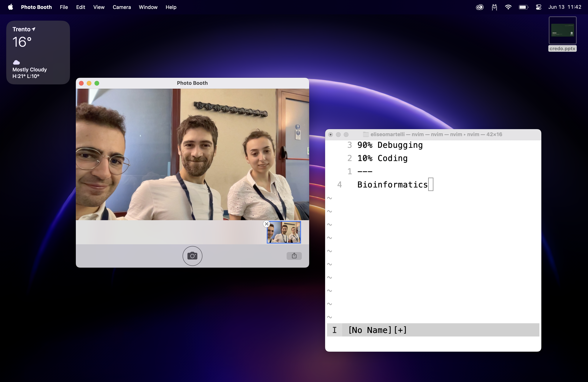Click the Creative Cloud menu bar icon
The height and width of the screenshot is (382, 588).
479,7
